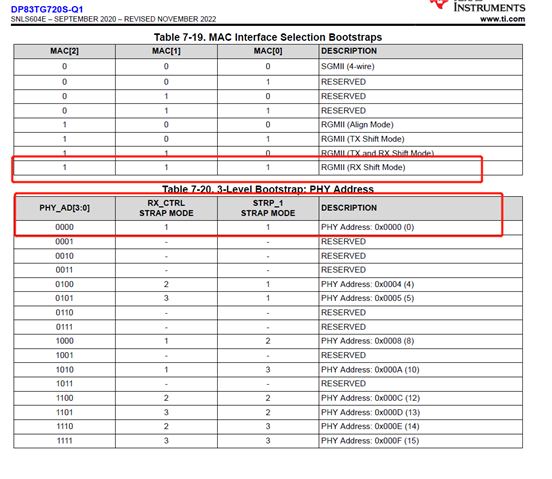This screenshot has width=552, height=479.
Task: Select the 0000 PHY_AD cell
Action: point(64,227)
